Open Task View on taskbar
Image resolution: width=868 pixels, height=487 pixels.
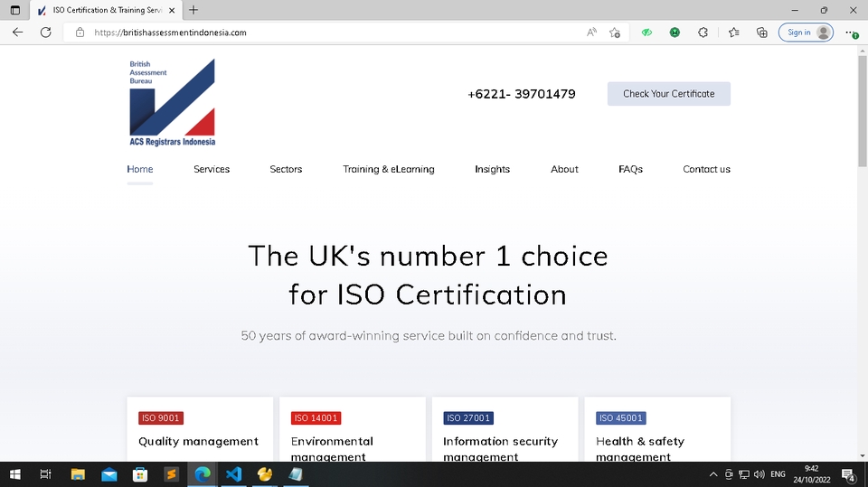[46, 474]
